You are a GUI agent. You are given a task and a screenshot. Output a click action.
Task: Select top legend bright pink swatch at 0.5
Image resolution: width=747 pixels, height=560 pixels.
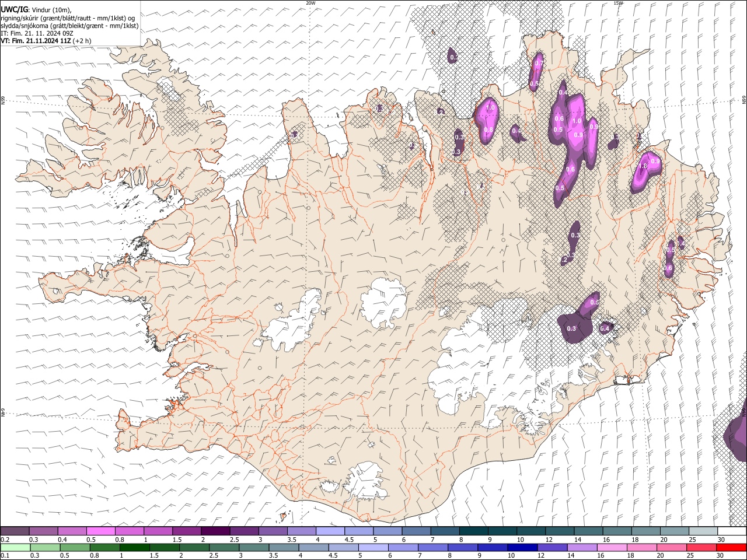[x=100, y=531]
